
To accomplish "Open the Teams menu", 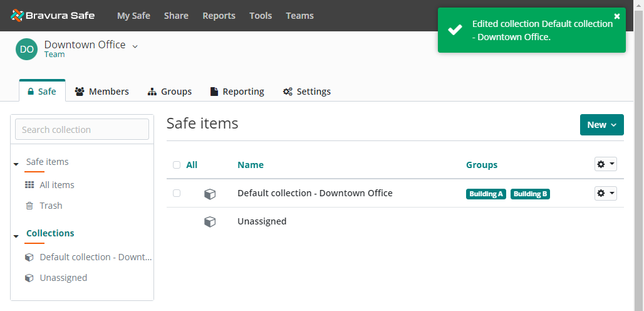I will [300, 16].
